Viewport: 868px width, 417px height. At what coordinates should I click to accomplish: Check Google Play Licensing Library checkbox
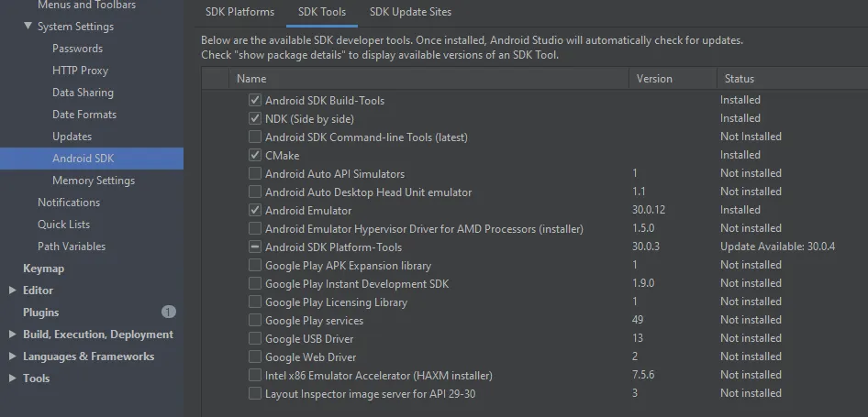255,302
